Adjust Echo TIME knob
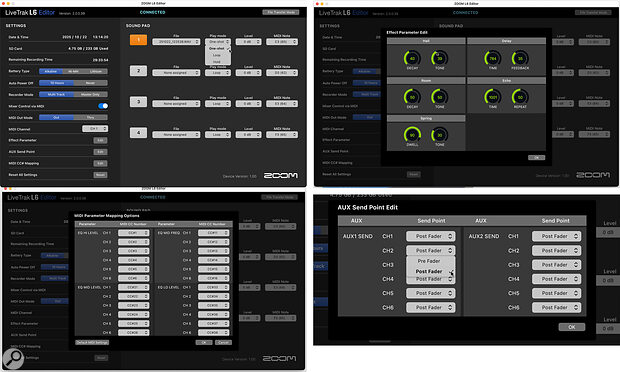The width and height of the screenshot is (620, 372). click(493, 97)
